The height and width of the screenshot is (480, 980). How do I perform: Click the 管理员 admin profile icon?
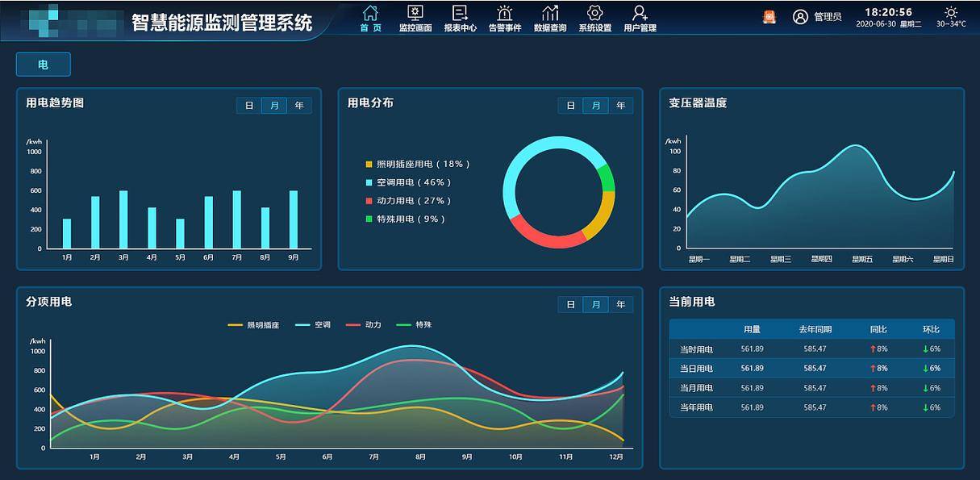[x=799, y=17]
